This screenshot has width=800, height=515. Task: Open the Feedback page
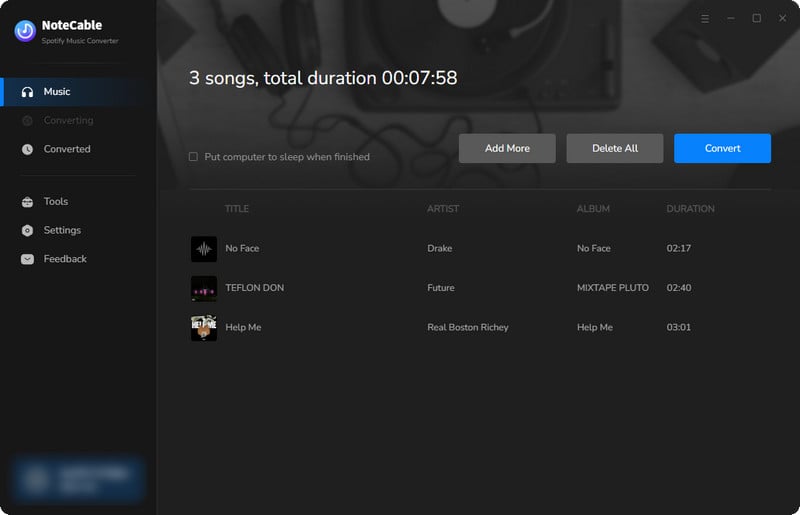[79, 259]
